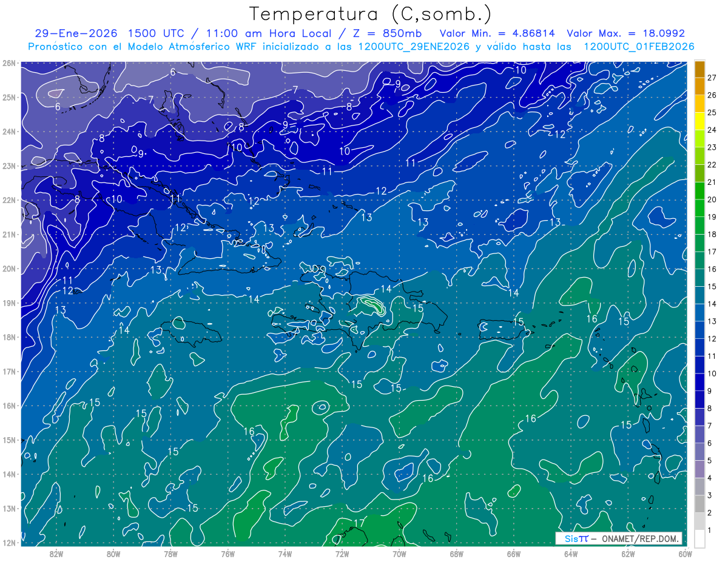Click the legend value label 22

pyautogui.click(x=712, y=165)
